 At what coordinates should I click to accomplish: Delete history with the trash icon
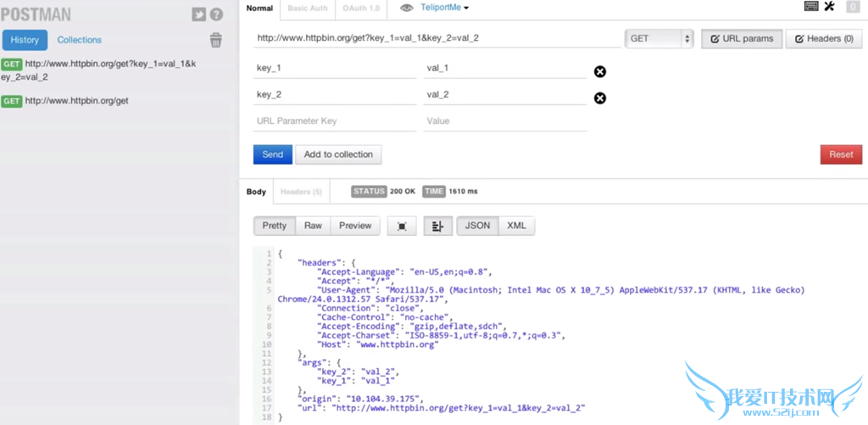[x=216, y=40]
